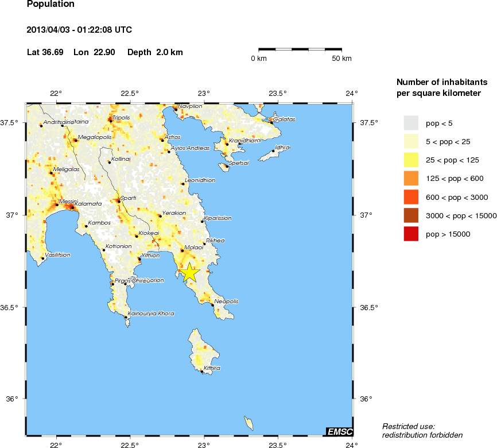Click the 'Idhra' island label
This screenshot has height=448, width=497.
pos(282,148)
